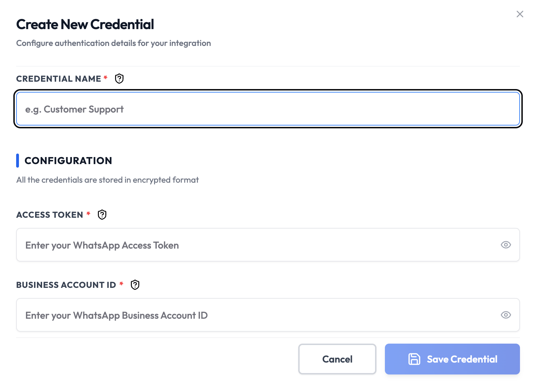Viewport: 534px width, 392px height.
Task: Click the Configure authentication details subtitle
Action: [113, 43]
